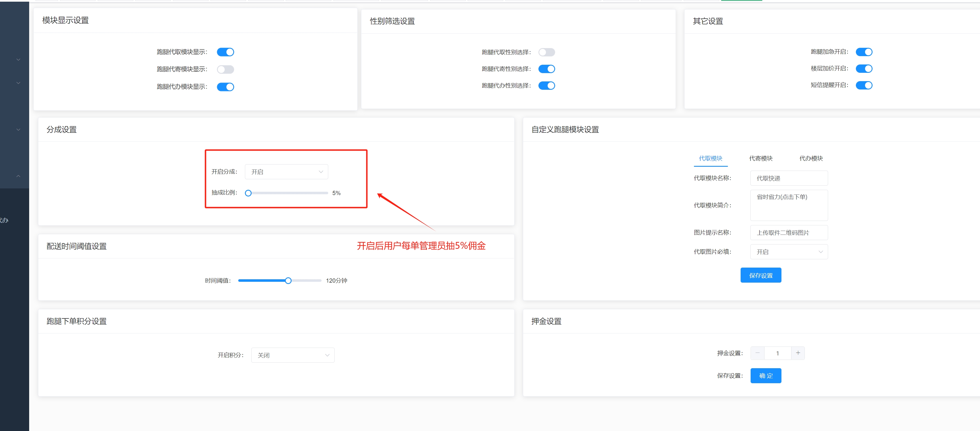This screenshot has width=980, height=431.
Task: Click the 120分钟 value text
Action: [336, 281]
